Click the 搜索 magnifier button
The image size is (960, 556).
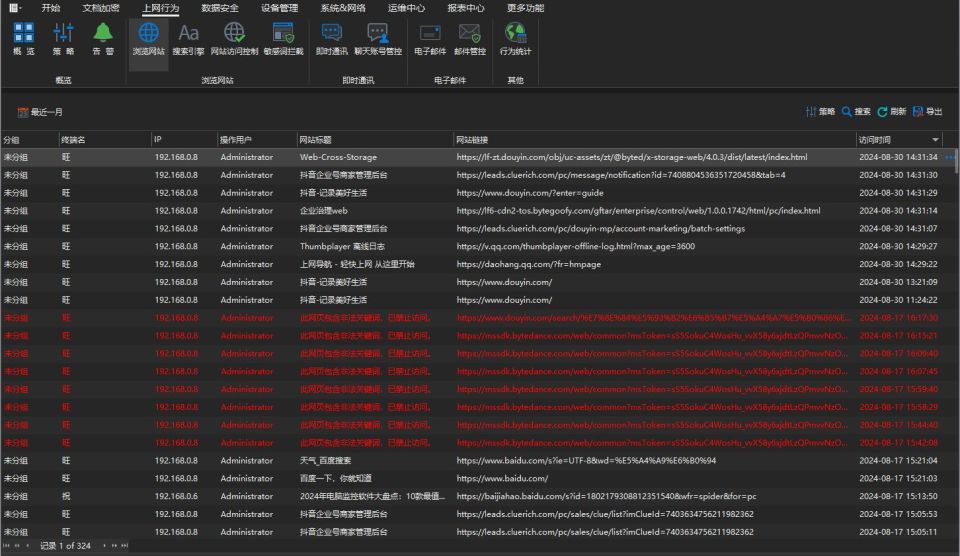(856, 111)
